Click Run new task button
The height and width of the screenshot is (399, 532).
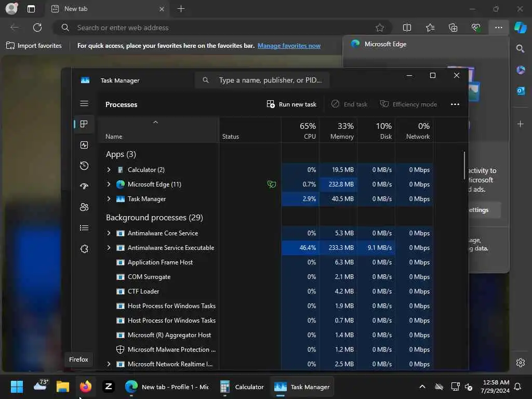click(291, 104)
